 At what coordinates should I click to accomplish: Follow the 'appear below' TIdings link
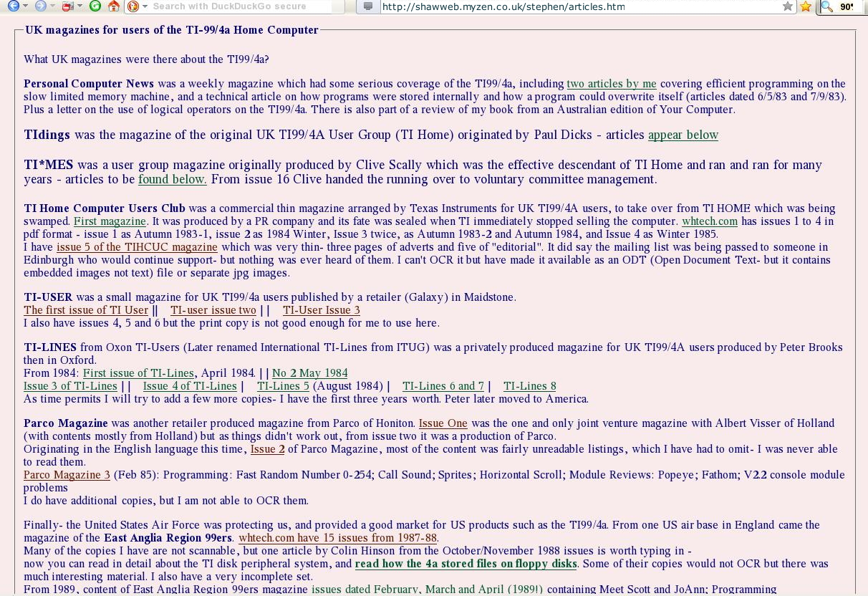[x=683, y=135]
